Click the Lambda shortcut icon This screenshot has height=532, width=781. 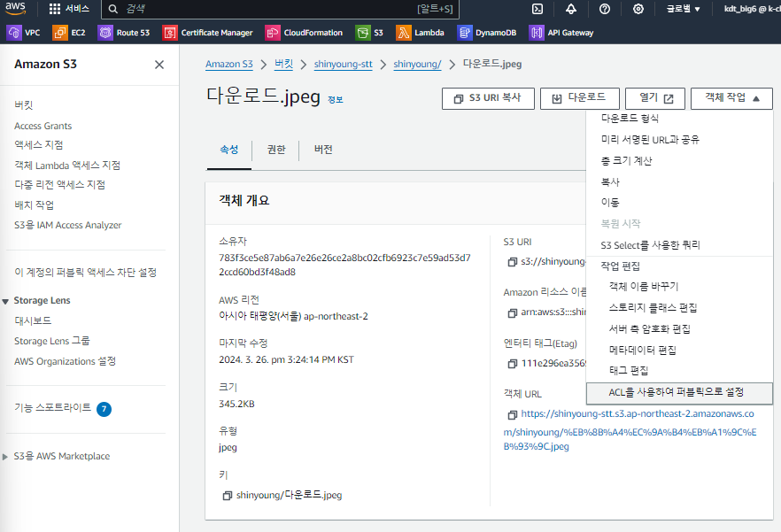coord(404,33)
